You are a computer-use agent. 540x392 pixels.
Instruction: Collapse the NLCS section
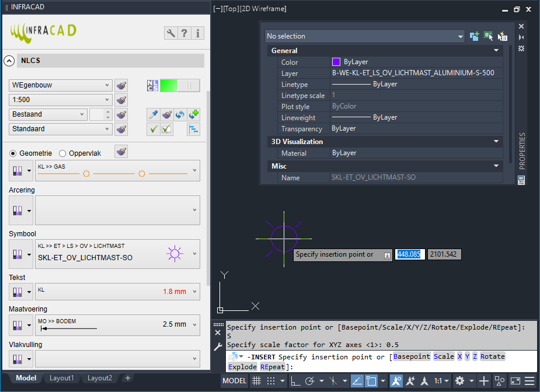9,61
